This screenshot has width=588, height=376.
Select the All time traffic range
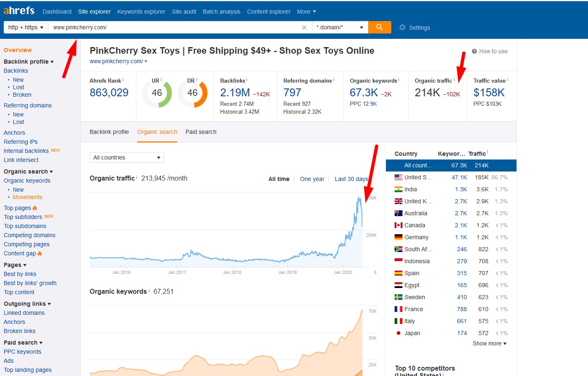point(279,179)
